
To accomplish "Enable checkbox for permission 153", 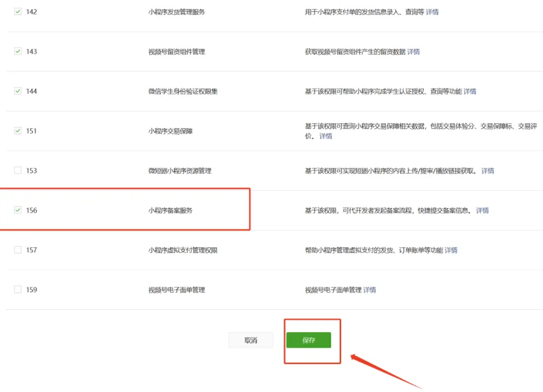I will [17, 170].
